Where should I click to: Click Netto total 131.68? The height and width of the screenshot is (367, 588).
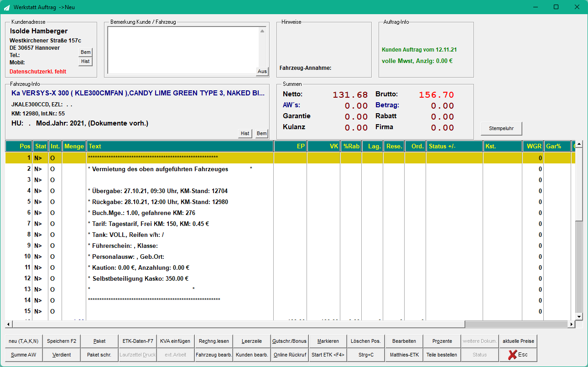point(350,95)
